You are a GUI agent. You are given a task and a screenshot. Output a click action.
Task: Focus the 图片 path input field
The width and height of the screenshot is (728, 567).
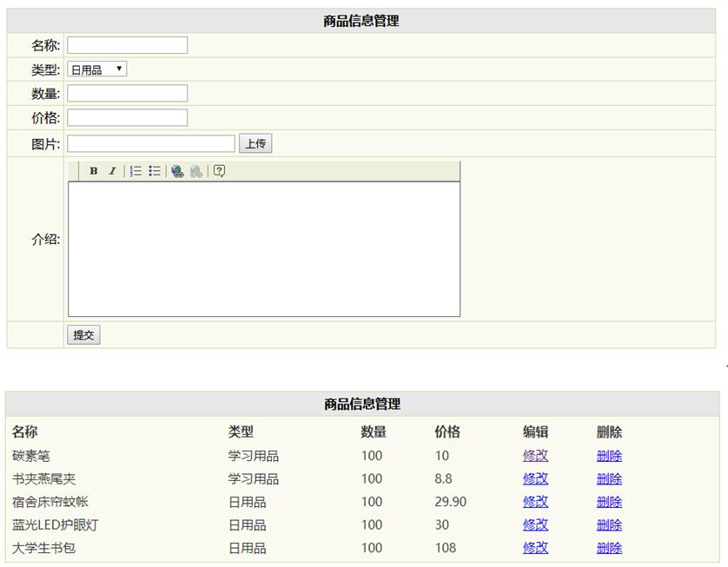coord(151,143)
